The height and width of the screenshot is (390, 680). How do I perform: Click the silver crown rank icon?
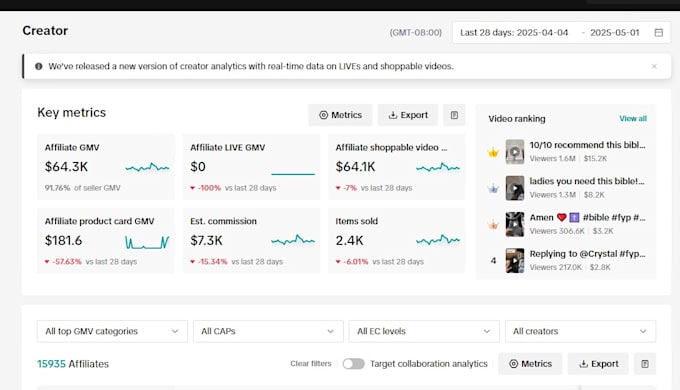493,188
